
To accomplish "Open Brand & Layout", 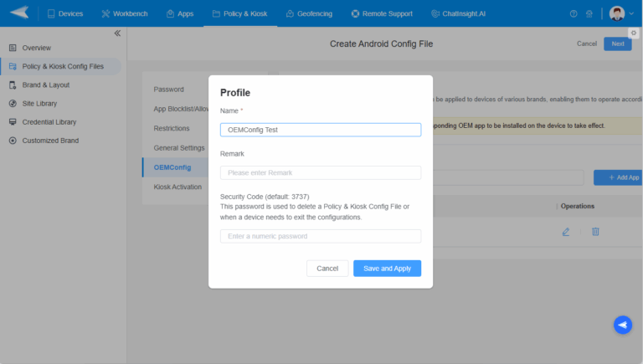I will 45,85.
